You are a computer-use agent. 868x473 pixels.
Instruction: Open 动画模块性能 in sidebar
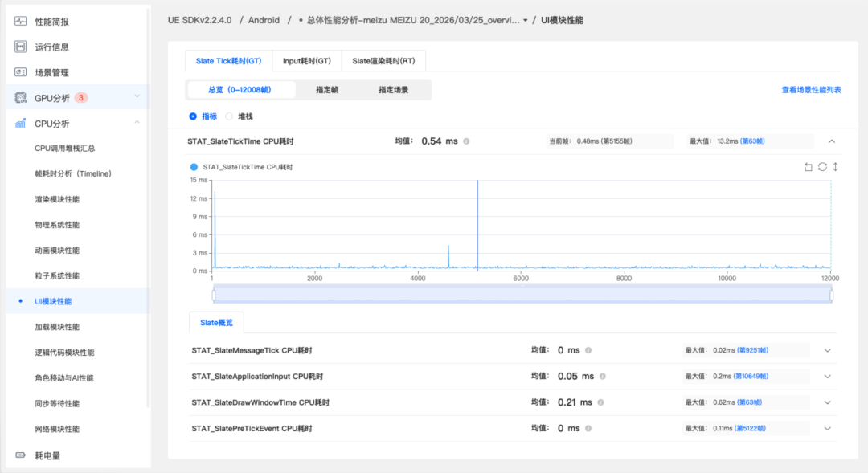pos(57,250)
